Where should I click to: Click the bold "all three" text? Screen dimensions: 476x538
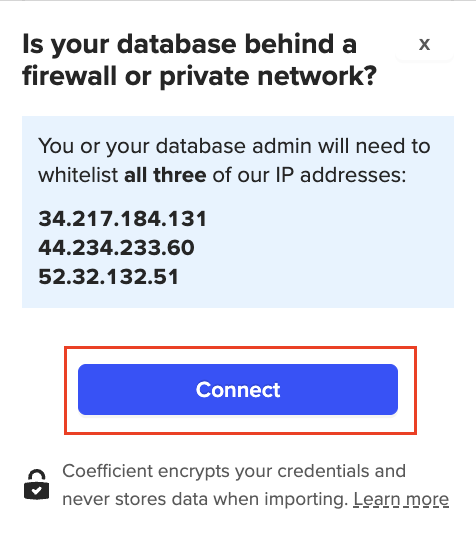(165, 175)
